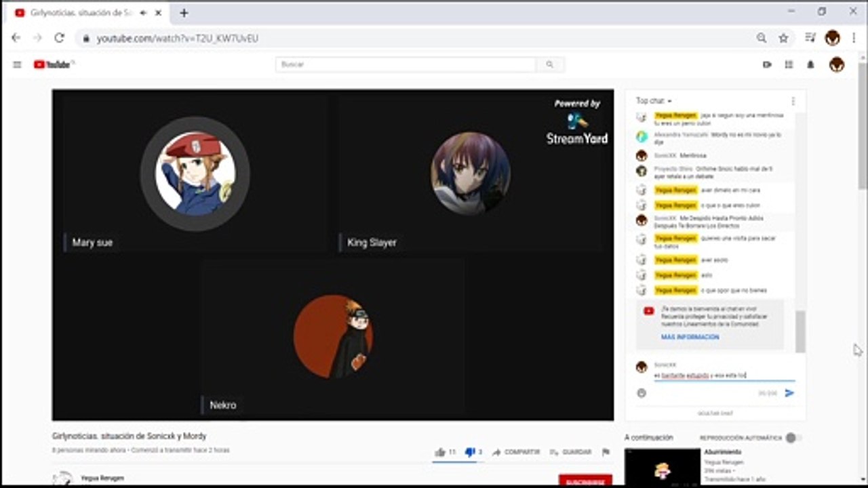868x488 pixels.
Task: Click the Nekro participant avatar
Action: [333, 336]
